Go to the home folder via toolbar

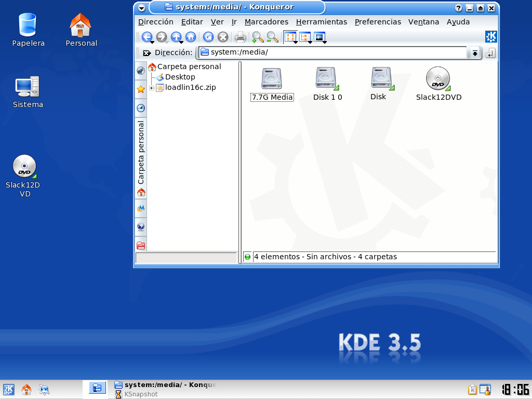pos(191,37)
